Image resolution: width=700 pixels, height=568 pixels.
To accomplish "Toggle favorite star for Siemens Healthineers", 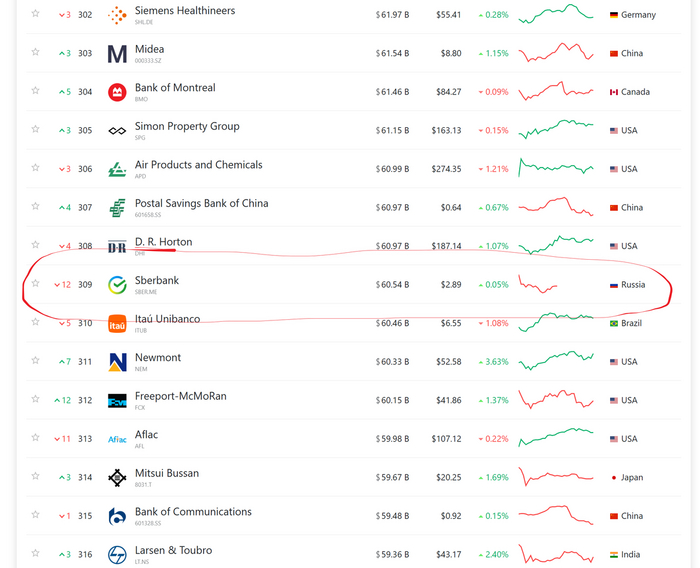I will (x=35, y=14).
